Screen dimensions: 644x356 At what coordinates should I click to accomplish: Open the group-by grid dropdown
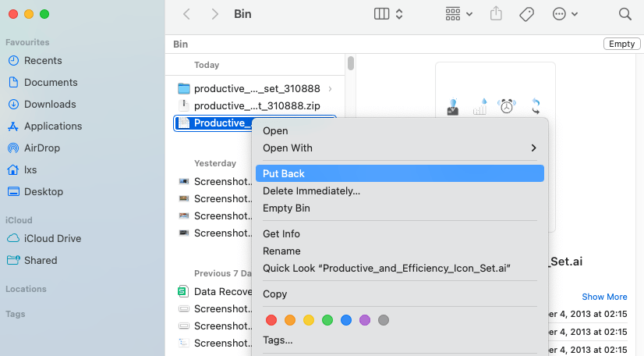tap(458, 14)
